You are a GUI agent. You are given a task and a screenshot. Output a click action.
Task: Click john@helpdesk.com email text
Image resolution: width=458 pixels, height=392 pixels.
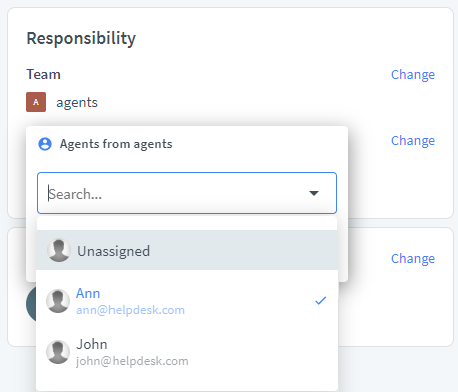(132, 361)
